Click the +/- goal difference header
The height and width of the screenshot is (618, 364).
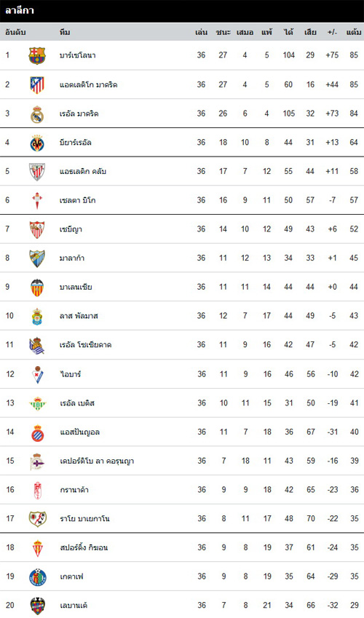pos(332,32)
